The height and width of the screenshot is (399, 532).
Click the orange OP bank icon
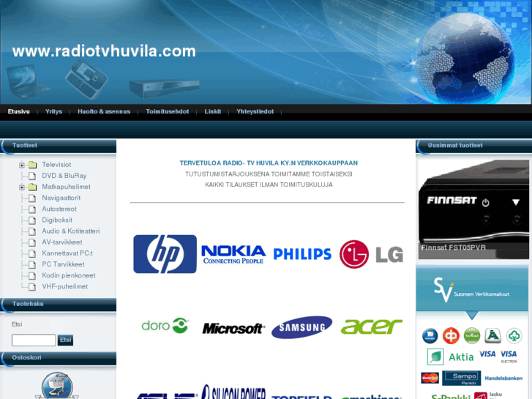pos(451,336)
